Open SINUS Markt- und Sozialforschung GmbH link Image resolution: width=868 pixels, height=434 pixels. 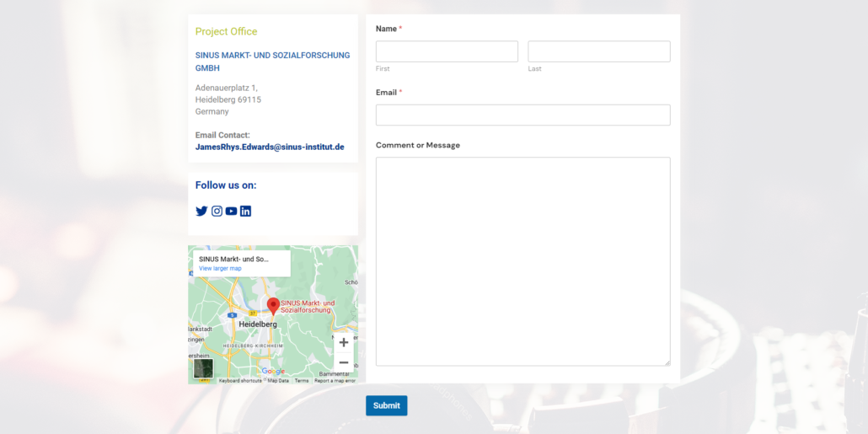(272, 62)
